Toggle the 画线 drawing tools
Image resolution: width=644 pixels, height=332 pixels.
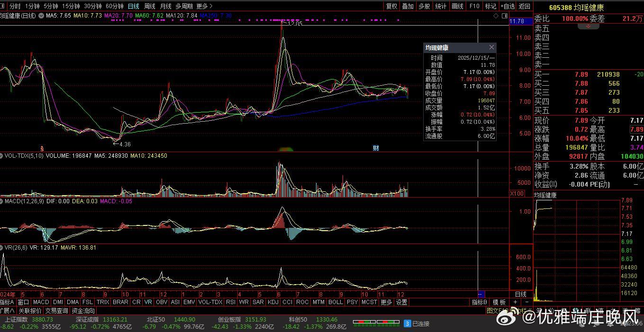coord(457,6)
